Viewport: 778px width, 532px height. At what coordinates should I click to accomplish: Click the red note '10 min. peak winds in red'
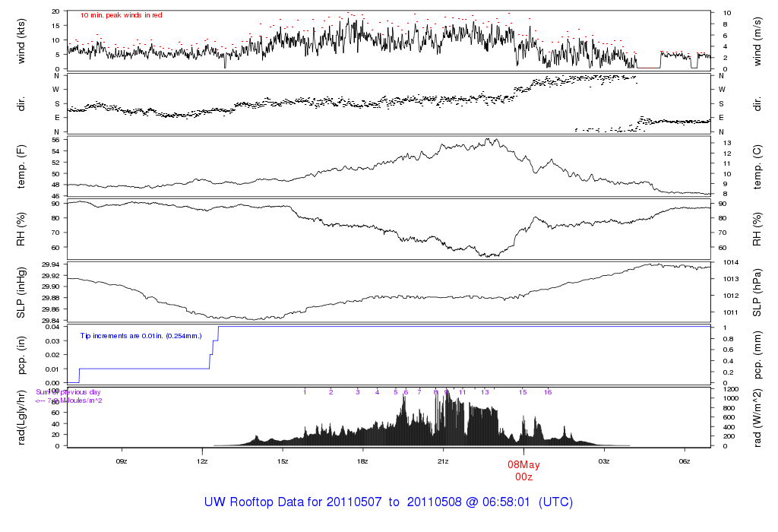pos(121,15)
